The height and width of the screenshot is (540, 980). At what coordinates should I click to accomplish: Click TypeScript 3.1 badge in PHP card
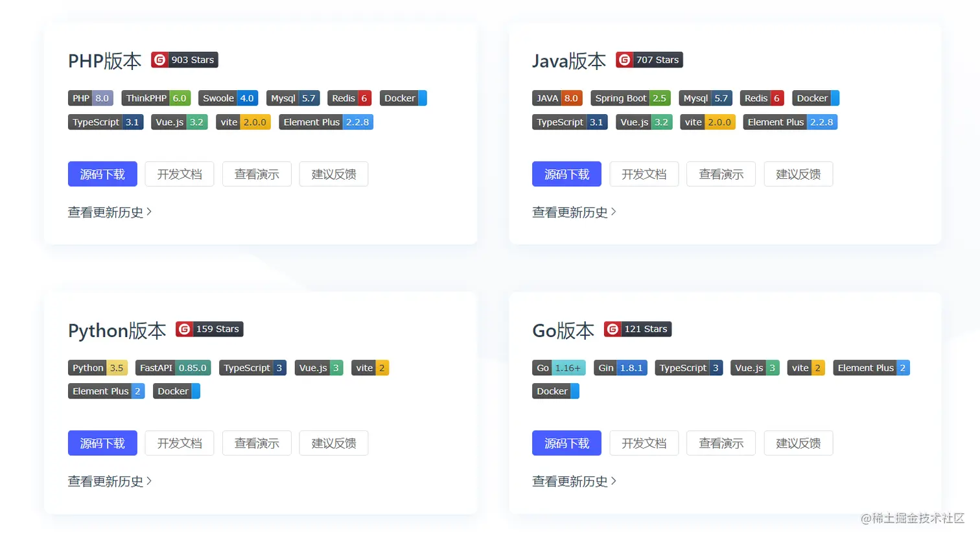coord(106,122)
